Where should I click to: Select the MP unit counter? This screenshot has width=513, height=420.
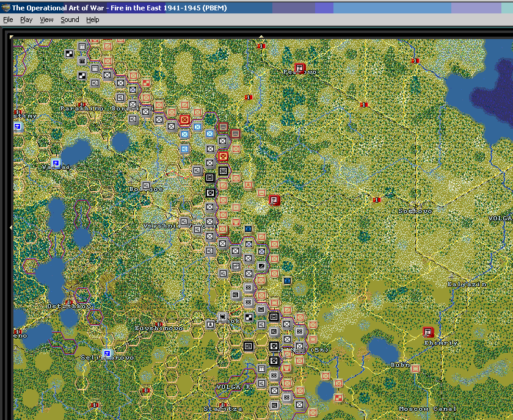[236, 266]
